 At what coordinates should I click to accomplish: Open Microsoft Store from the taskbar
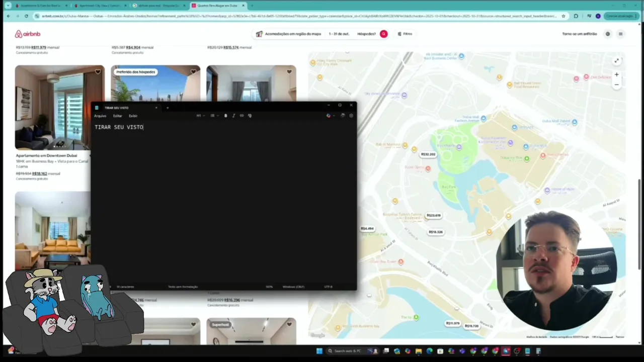[x=440, y=351]
